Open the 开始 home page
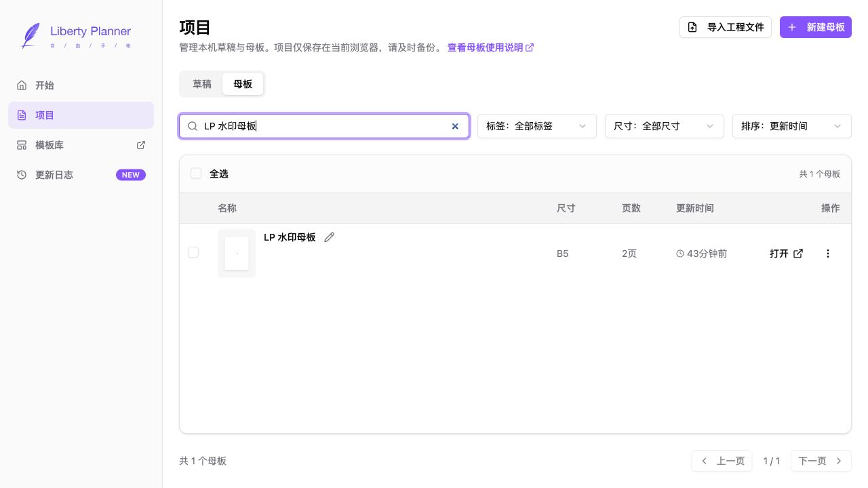The image size is (868, 488). coord(81,85)
